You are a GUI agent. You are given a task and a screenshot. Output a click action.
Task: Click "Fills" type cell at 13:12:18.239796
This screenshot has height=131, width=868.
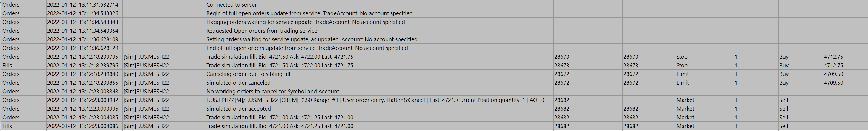(7, 65)
